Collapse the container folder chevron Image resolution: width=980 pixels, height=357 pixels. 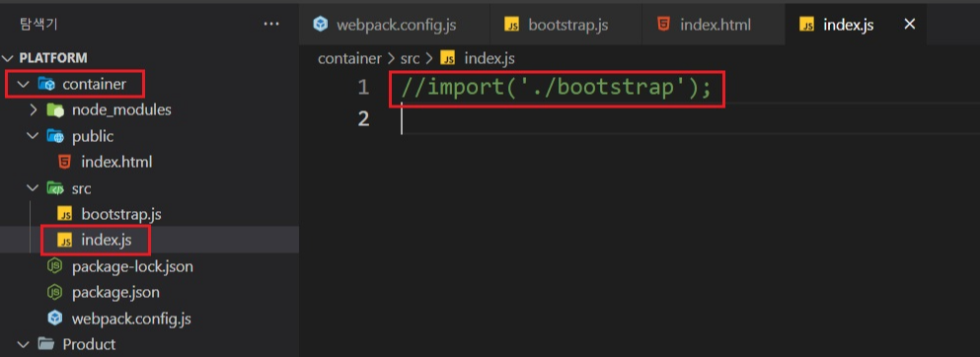pyautogui.click(x=23, y=84)
